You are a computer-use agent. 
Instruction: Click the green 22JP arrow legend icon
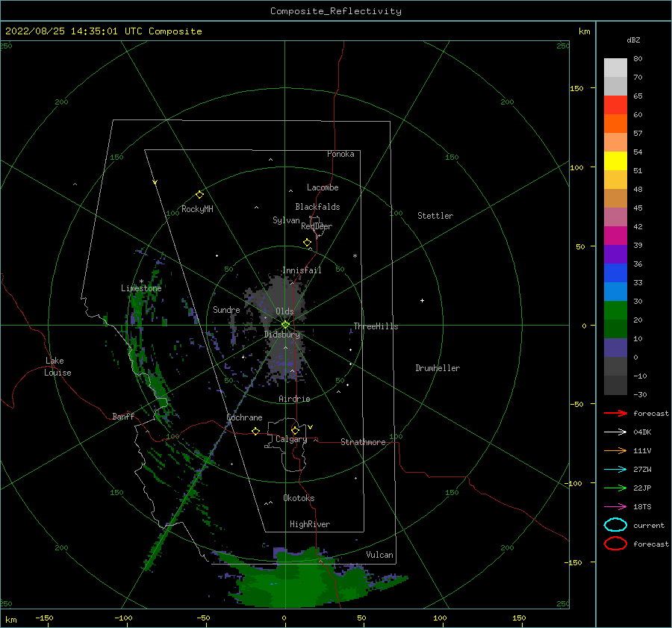point(615,488)
